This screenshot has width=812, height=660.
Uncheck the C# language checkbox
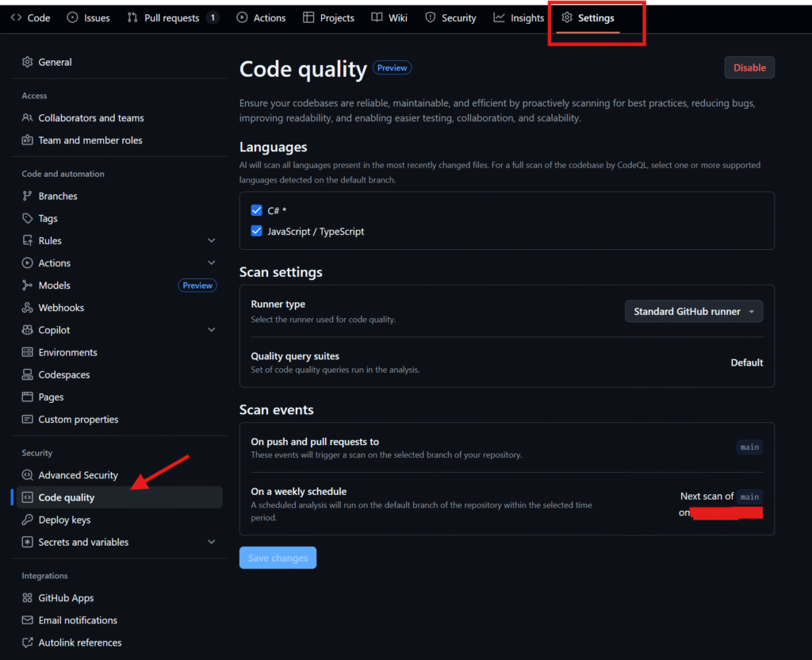[x=257, y=210]
